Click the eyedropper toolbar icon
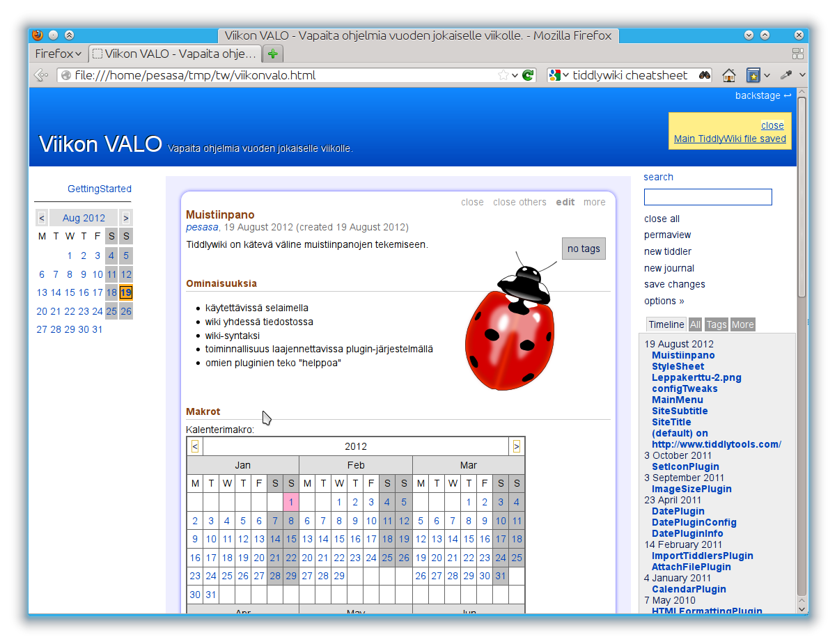837x644 pixels. 786,75
